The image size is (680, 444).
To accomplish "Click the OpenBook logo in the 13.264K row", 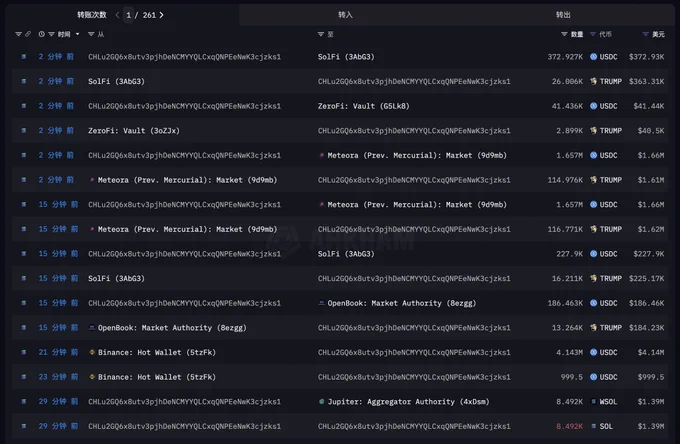I will click(x=92, y=328).
